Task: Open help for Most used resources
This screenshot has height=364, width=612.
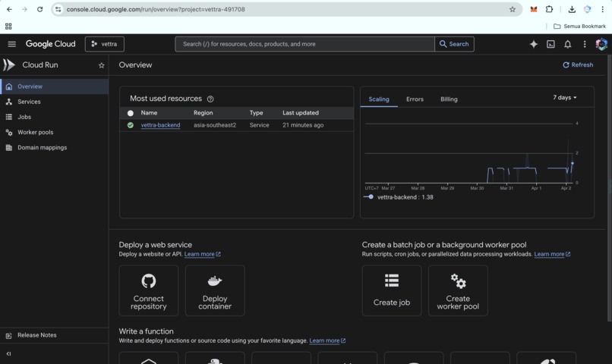Action: click(210, 99)
